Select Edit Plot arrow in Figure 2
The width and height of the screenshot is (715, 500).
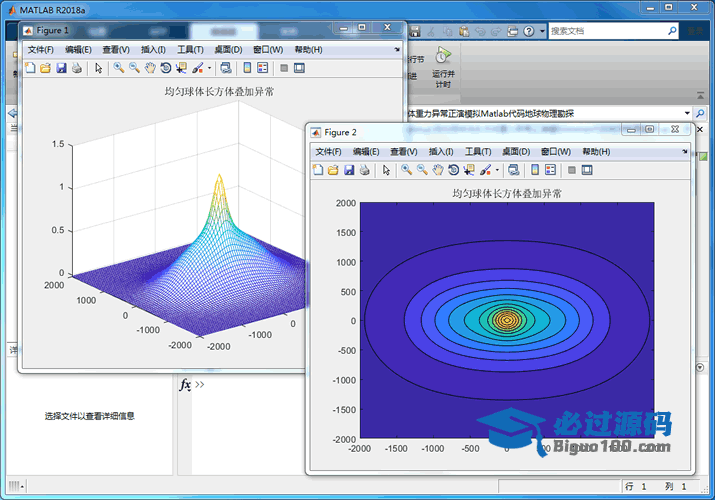coord(386,170)
